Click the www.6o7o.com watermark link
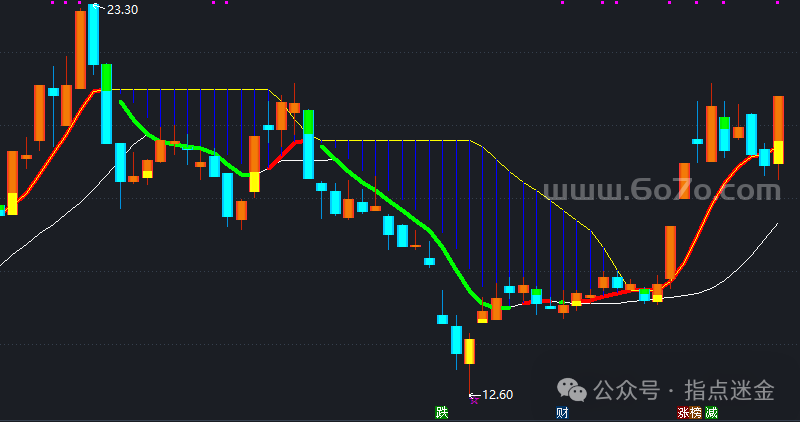 point(661,190)
